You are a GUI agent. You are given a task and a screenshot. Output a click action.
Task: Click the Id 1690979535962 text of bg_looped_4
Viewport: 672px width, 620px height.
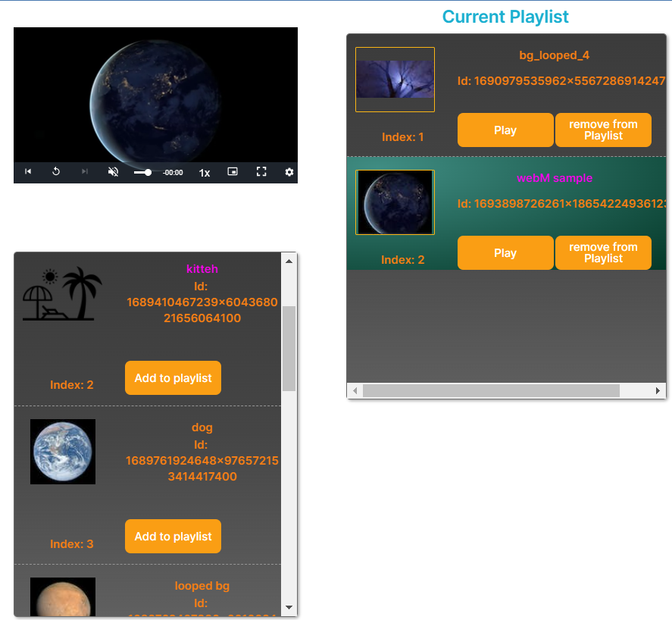click(x=561, y=80)
